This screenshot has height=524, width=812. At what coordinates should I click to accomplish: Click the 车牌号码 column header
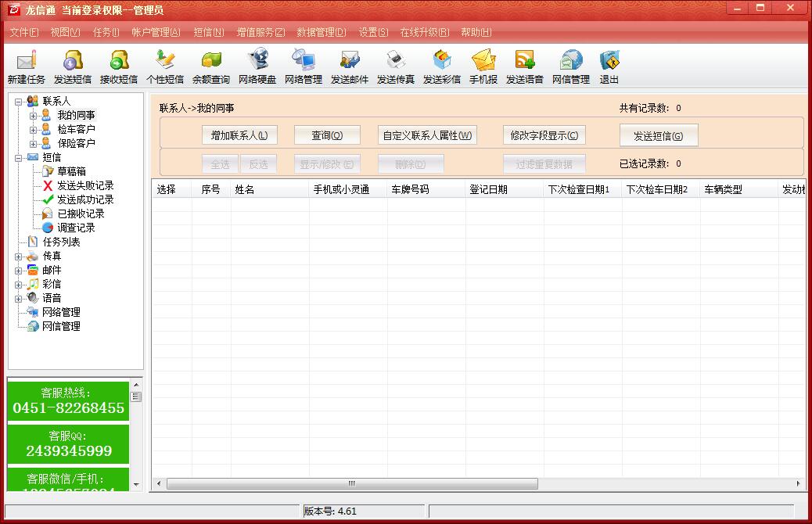[x=410, y=189]
